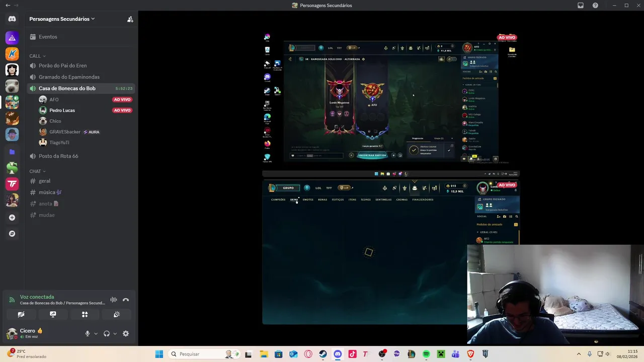The width and height of the screenshot is (644, 362).
Task: Collapse the CHAT category
Action: (x=37, y=171)
